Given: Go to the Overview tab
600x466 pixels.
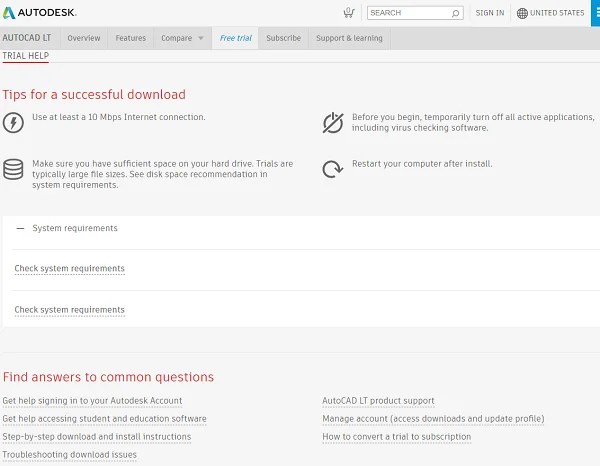Looking at the screenshot, I should (84, 38).
